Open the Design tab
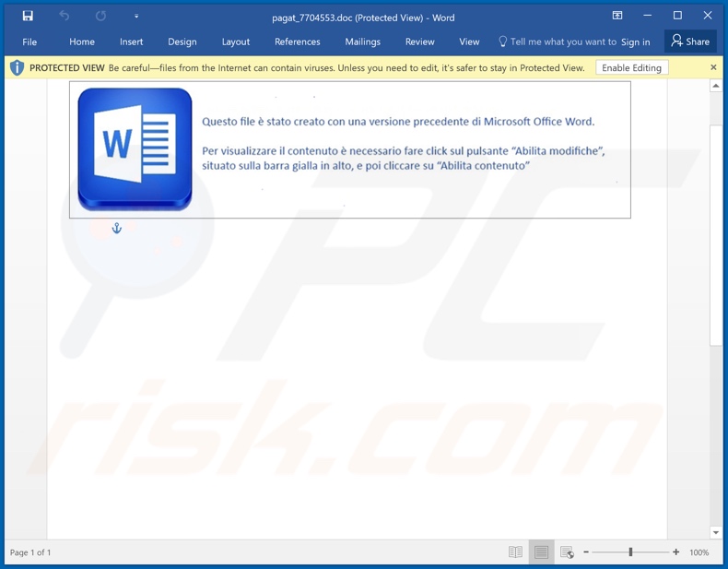 pos(182,41)
